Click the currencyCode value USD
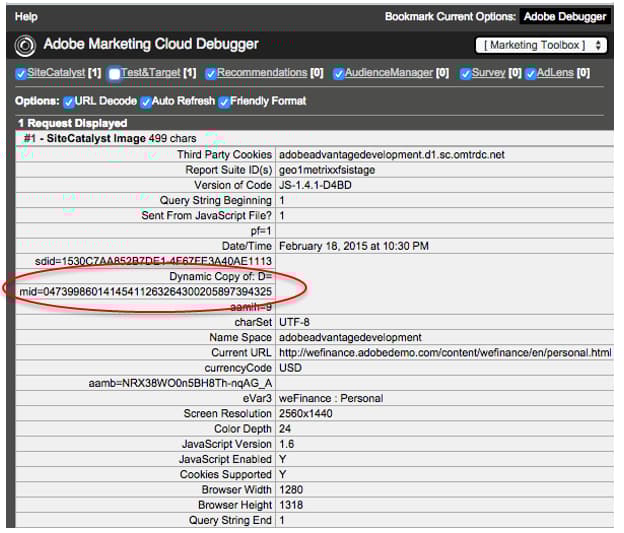Viewport: 624px width, 533px height. (290, 368)
